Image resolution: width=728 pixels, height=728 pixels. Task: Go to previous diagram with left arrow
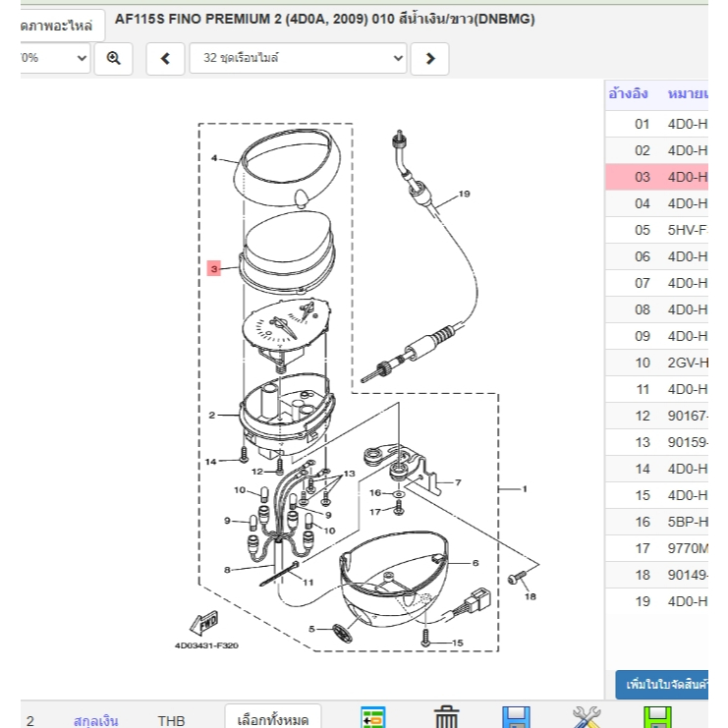click(x=165, y=59)
